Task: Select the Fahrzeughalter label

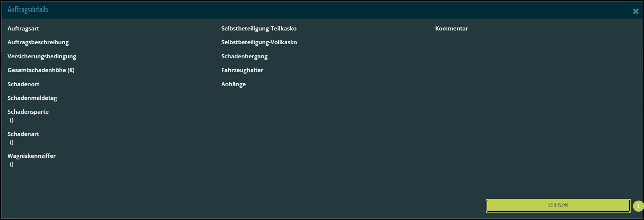Action: point(242,70)
